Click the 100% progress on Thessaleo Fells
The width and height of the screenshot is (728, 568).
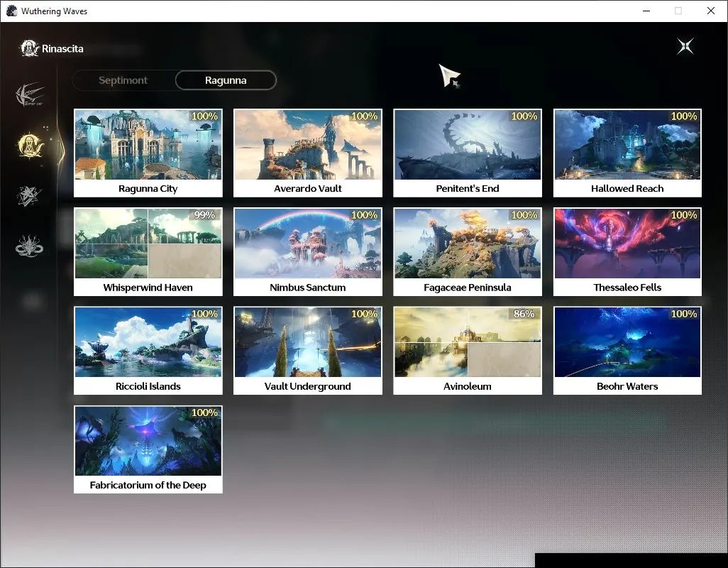tap(684, 215)
